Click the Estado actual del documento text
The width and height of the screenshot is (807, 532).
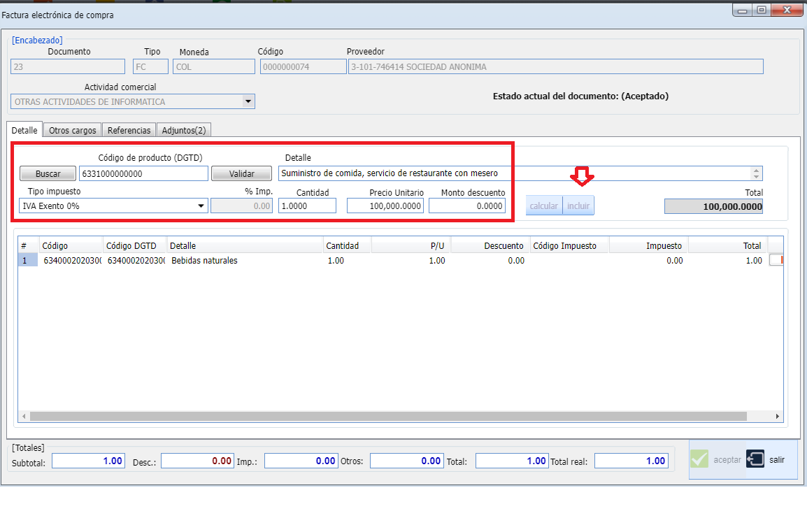580,96
